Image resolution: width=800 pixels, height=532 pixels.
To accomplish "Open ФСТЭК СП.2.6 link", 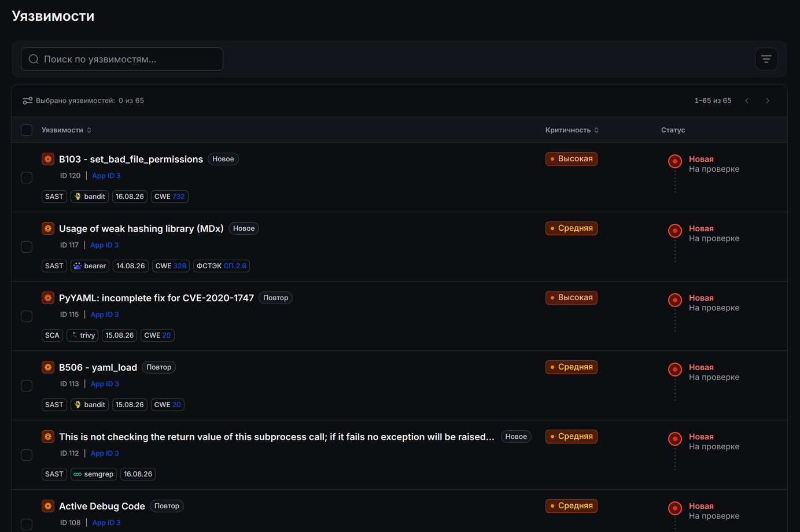I will pyautogui.click(x=235, y=266).
